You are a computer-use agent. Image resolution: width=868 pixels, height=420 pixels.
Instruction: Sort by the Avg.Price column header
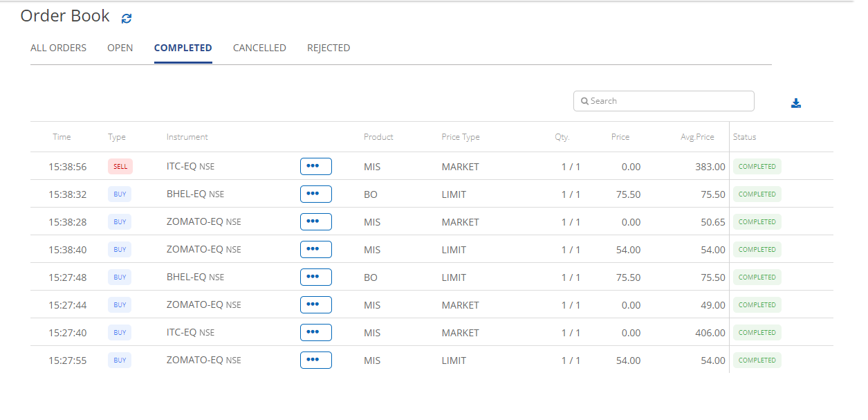pos(697,137)
